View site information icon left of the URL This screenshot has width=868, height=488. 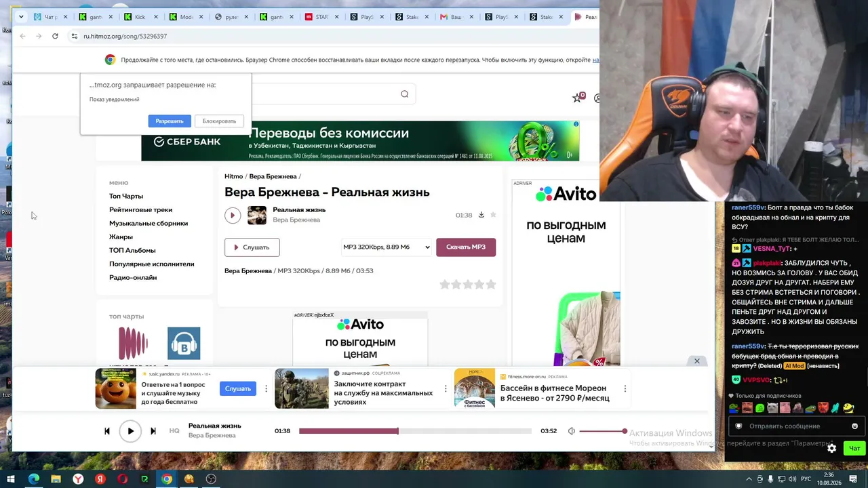pos(74,36)
